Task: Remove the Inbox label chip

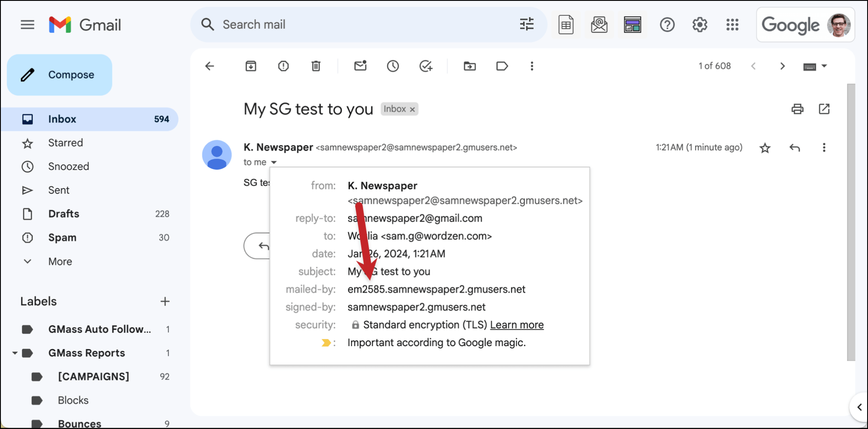Action: pos(412,109)
